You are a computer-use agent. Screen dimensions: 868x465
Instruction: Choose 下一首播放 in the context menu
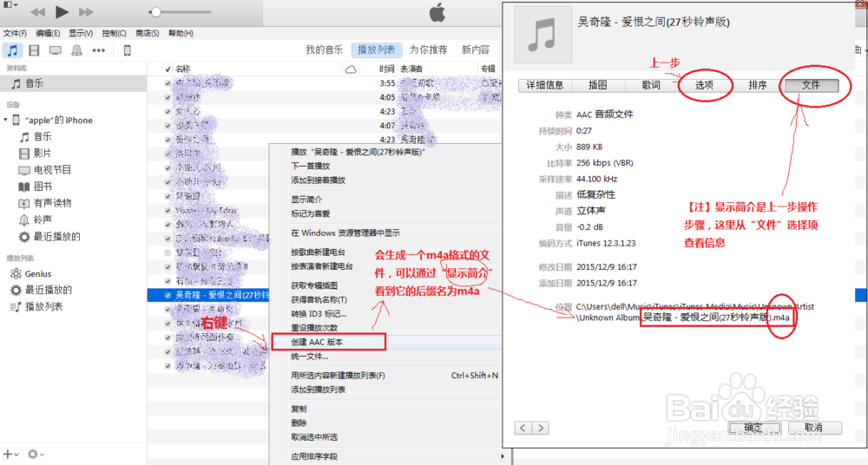[x=311, y=166]
